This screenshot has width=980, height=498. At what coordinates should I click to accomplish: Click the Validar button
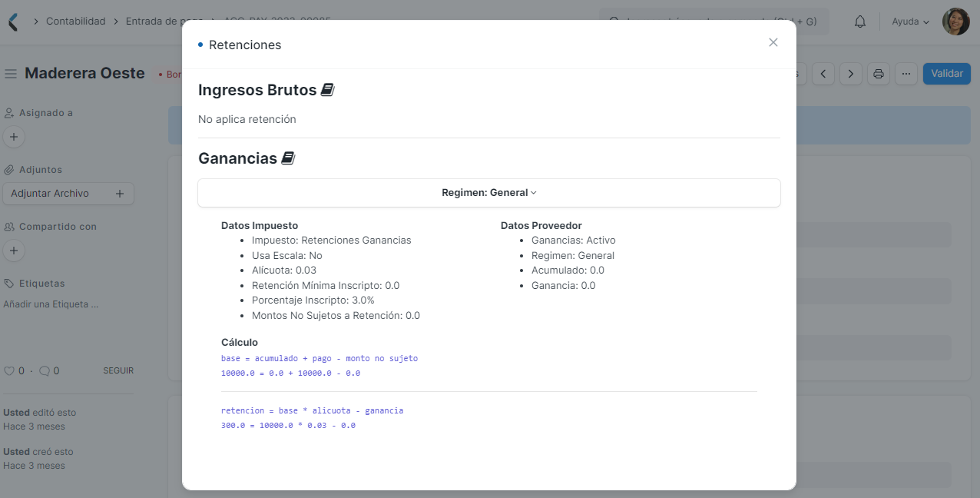(x=947, y=74)
